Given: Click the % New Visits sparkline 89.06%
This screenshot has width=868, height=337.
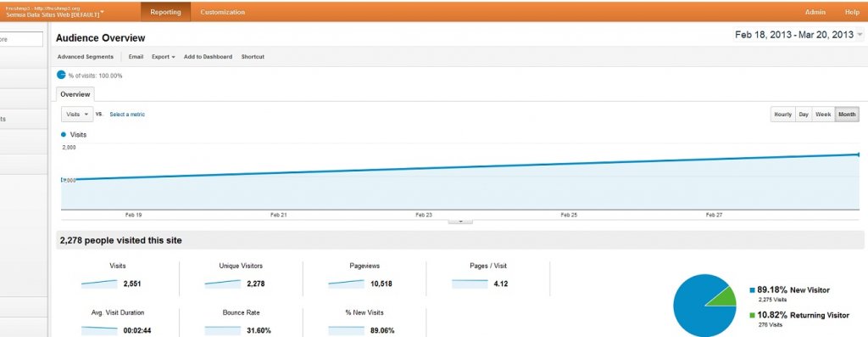Looking at the screenshot, I should point(346,330).
